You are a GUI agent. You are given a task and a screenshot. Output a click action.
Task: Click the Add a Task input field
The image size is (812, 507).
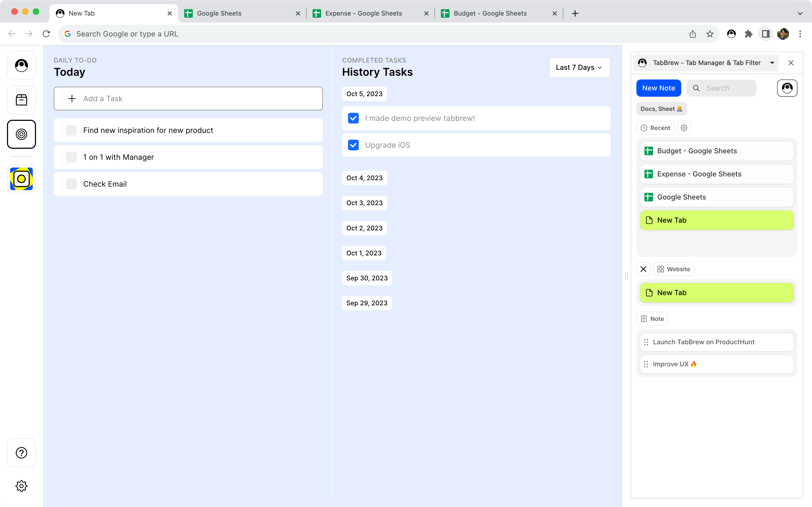[x=188, y=99]
